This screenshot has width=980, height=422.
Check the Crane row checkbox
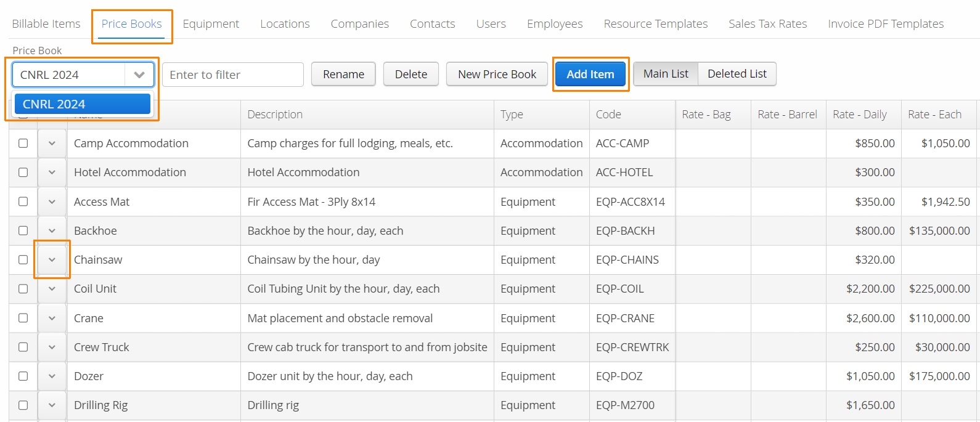click(x=23, y=318)
